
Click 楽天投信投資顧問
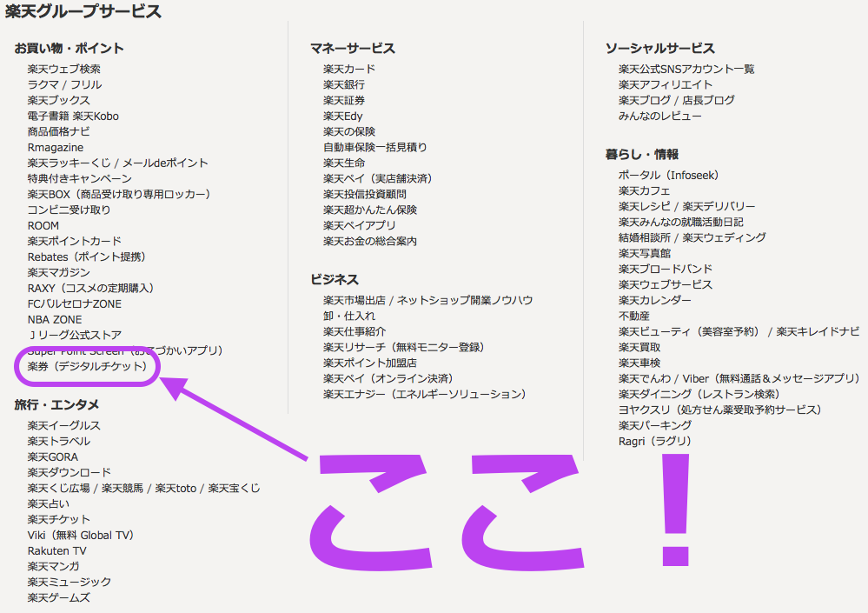click(x=365, y=195)
